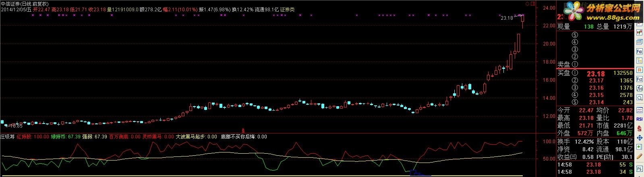Click 流通 98.1亿 in quote panel
Viewport: 644px width, 177px height.
[623, 149]
